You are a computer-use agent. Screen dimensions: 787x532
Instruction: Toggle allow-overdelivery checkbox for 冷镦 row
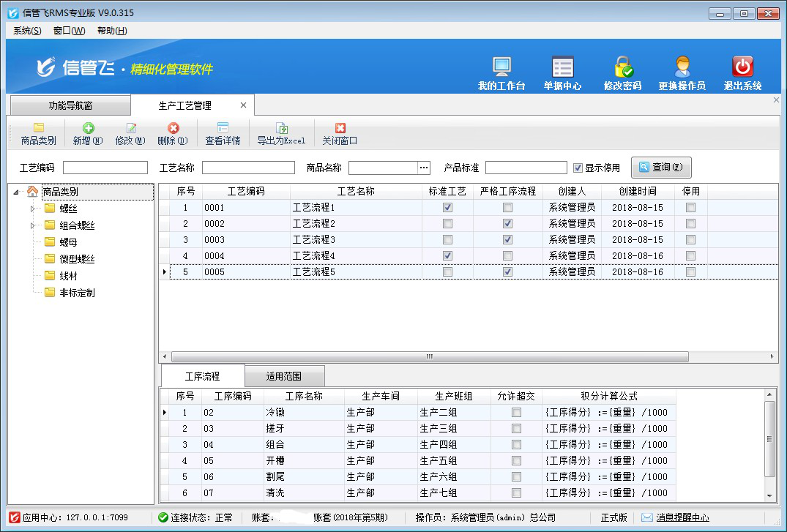tap(516, 413)
